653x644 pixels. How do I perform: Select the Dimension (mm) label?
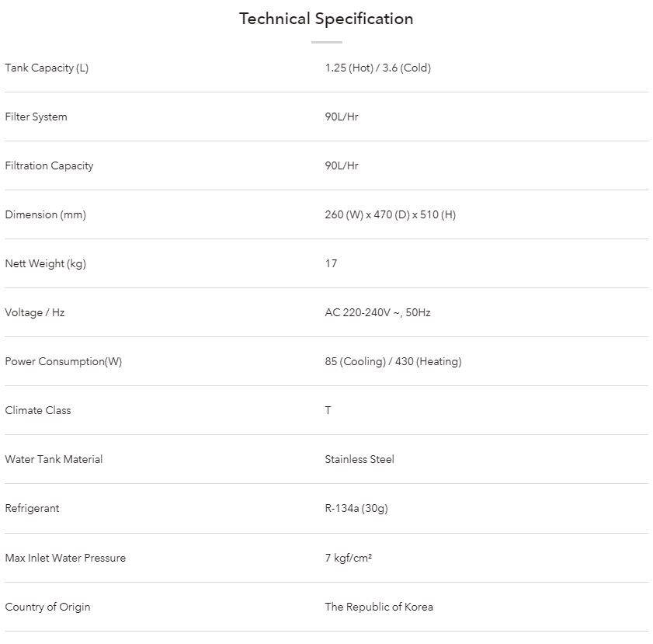click(45, 215)
